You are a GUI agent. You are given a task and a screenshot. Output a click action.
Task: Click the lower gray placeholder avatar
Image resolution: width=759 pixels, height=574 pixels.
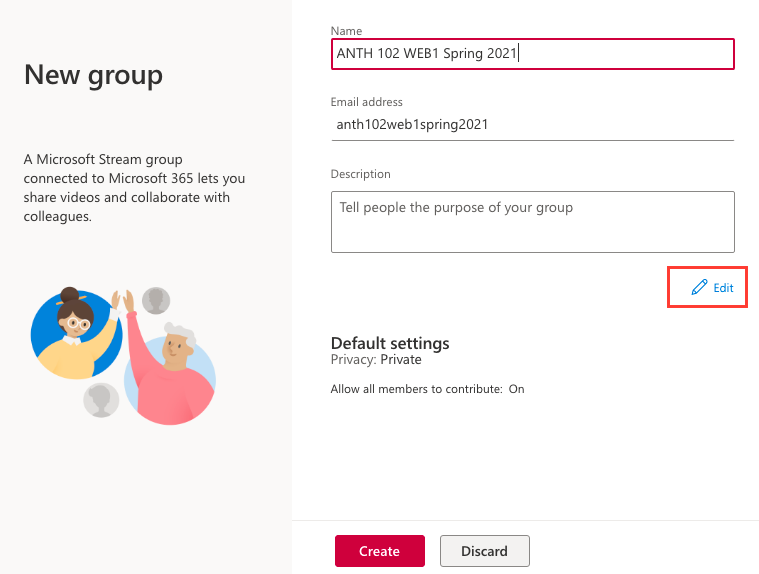pyautogui.click(x=101, y=400)
